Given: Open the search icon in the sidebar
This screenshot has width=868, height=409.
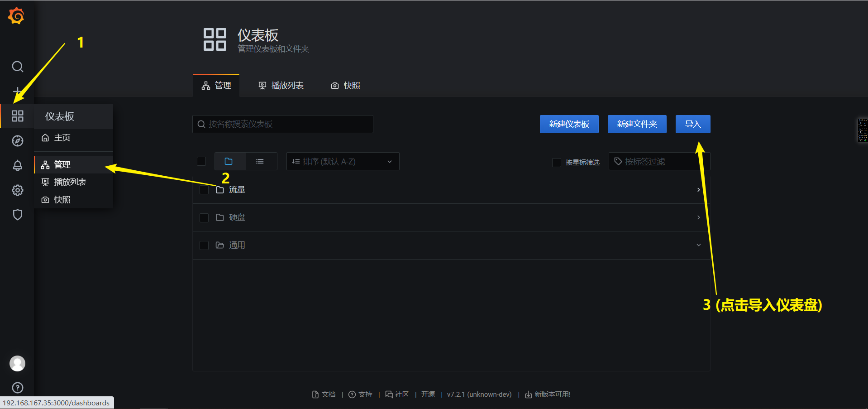Looking at the screenshot, I should click(17, 67).
